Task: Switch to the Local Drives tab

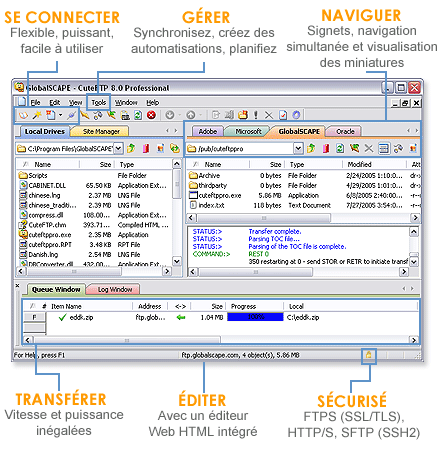Action: 45,131
